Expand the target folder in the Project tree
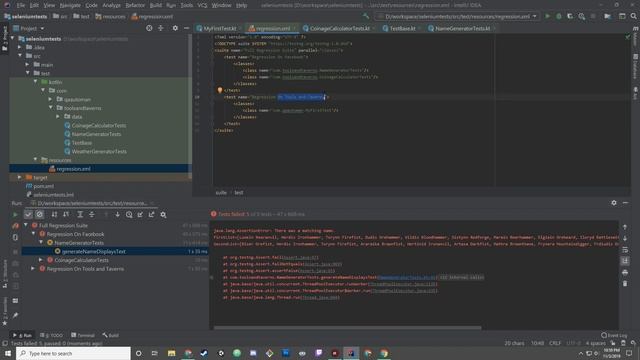Screen dimensions: 640x360 [20, 178]
